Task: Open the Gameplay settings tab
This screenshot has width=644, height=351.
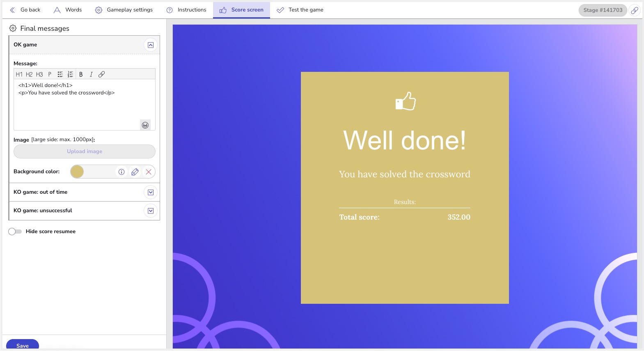Action: coord(124,10)
